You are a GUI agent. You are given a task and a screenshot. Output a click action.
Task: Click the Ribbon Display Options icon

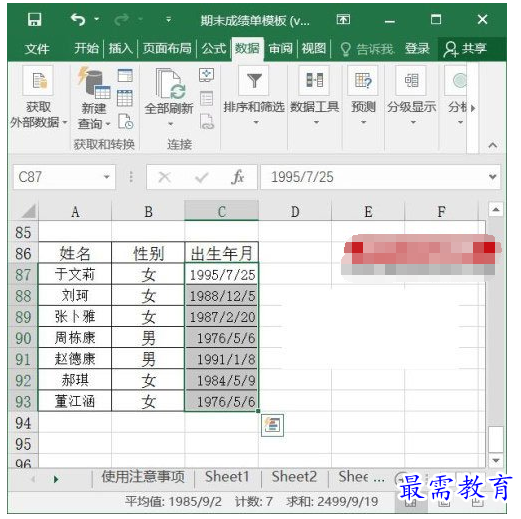(343, 20)
